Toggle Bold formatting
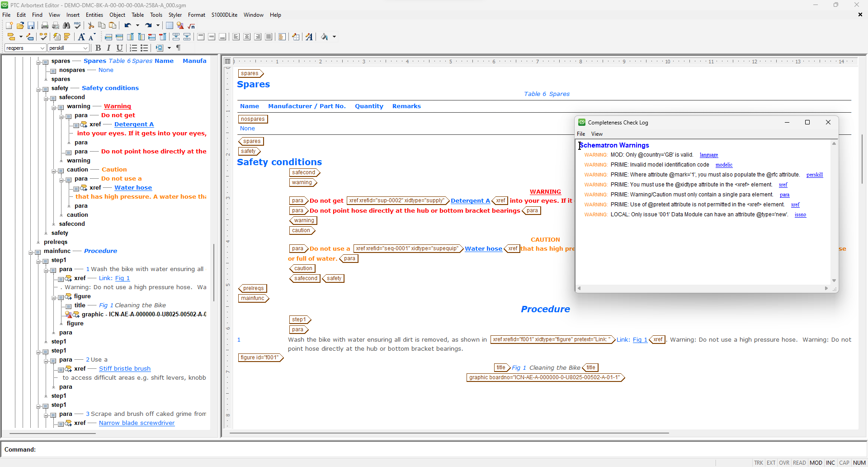868x467 pixels. [98, 48]
